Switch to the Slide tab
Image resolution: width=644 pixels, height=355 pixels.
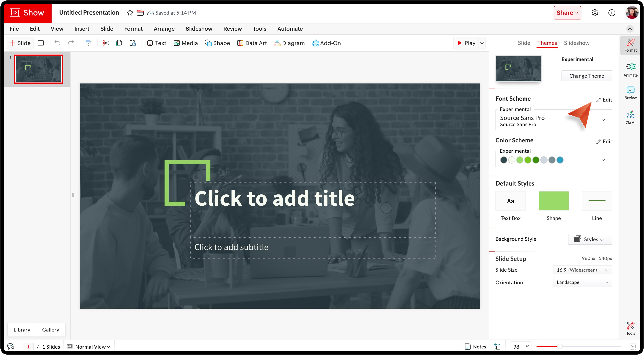tap(524, 43)
